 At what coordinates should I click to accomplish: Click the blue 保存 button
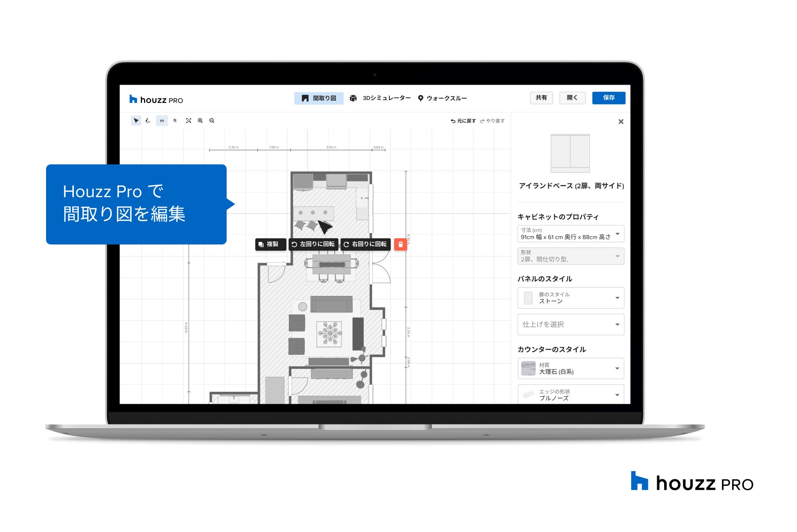608,98
